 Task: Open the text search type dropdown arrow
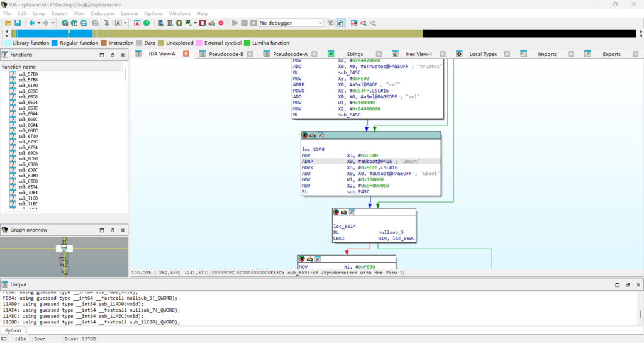click(126, 23)
